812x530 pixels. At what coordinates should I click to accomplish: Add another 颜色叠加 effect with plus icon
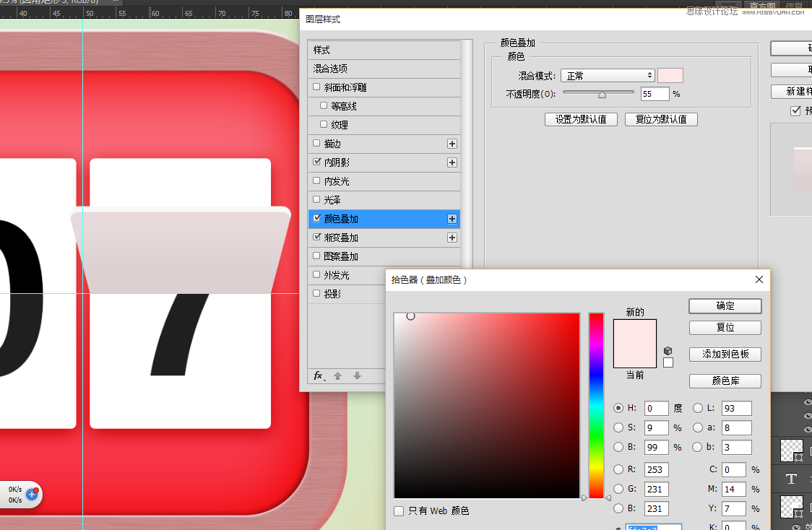pyautogui.click(x=452, y=219)
